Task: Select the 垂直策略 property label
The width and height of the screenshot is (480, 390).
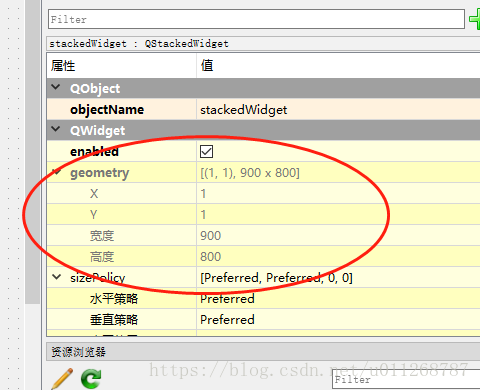Action: [114, 320]
